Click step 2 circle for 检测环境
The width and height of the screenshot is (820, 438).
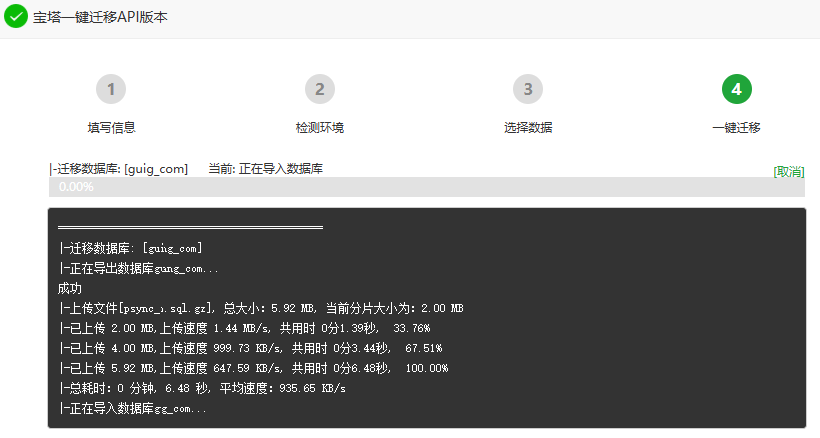tap(320, 89)
